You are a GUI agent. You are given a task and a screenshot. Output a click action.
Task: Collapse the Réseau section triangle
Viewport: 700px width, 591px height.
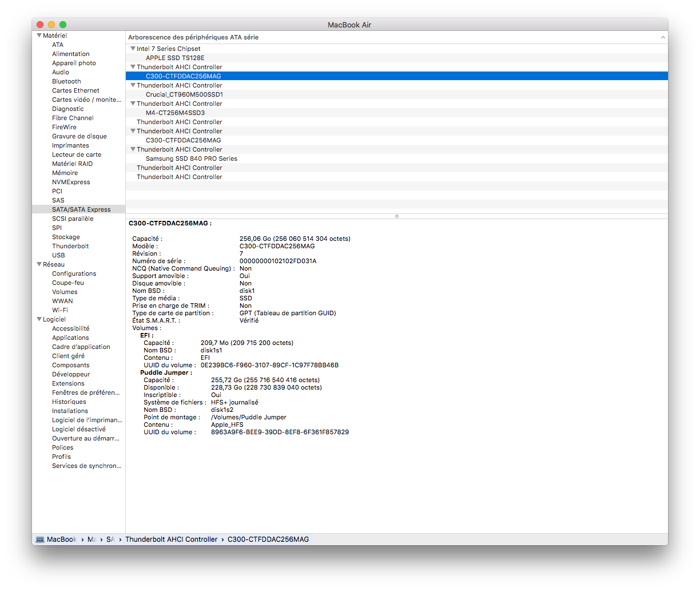point(39,264)
